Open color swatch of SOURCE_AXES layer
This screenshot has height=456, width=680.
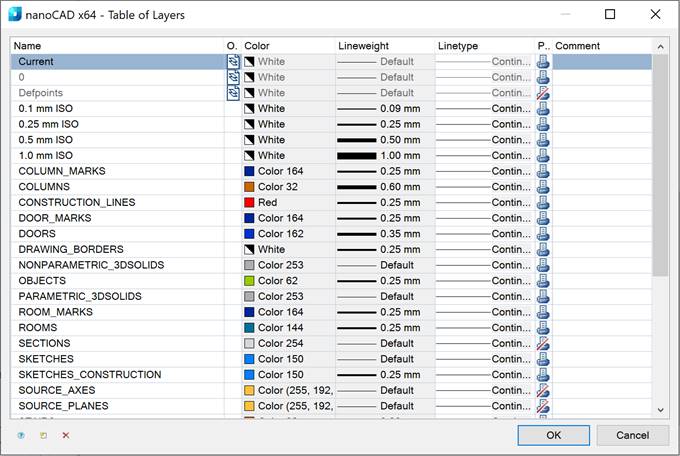[x=249, y=390]
